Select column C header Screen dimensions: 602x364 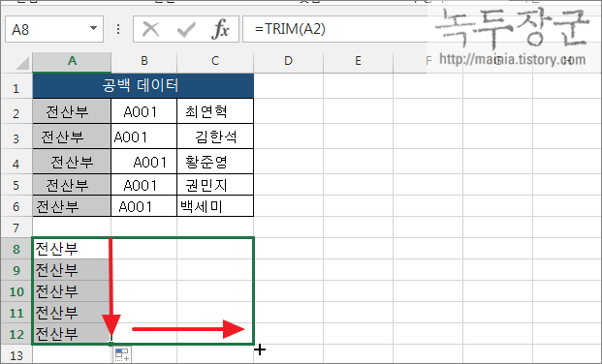tap(215, 61)
